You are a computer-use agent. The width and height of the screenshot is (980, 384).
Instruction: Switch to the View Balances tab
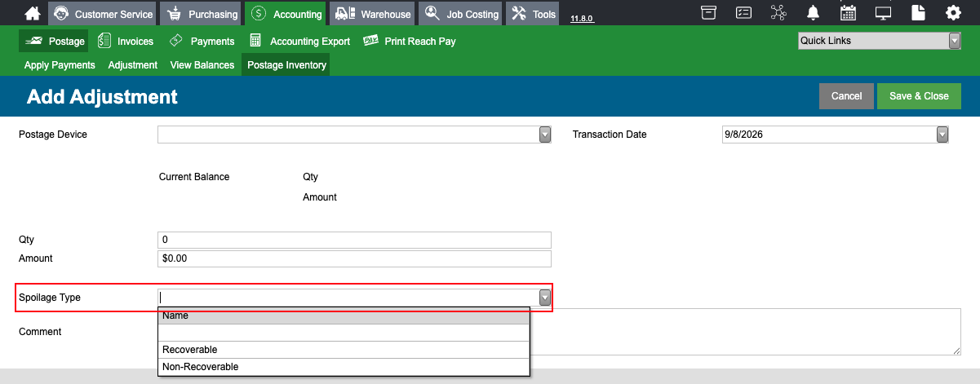[x=202, y=65]
